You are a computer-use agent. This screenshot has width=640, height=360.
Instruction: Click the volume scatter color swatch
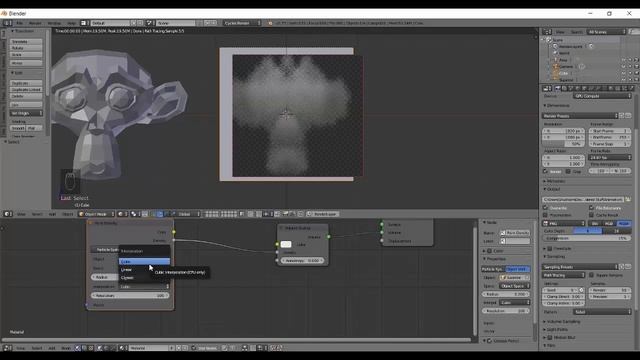point(286,244)
